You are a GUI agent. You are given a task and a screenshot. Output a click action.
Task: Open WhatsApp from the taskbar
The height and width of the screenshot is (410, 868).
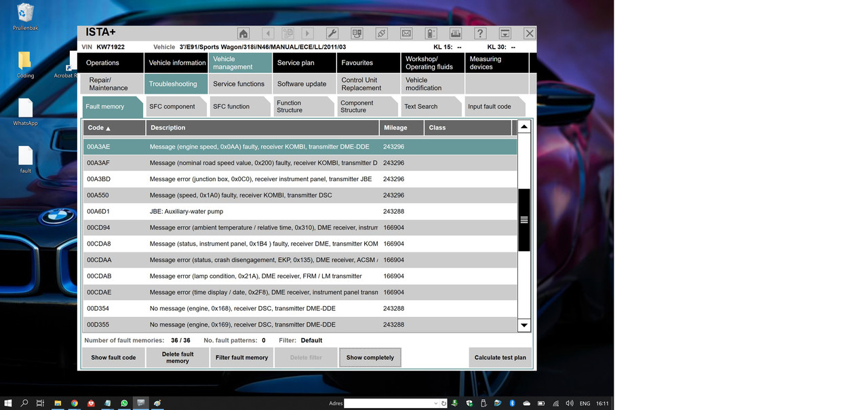coord(124,403)
